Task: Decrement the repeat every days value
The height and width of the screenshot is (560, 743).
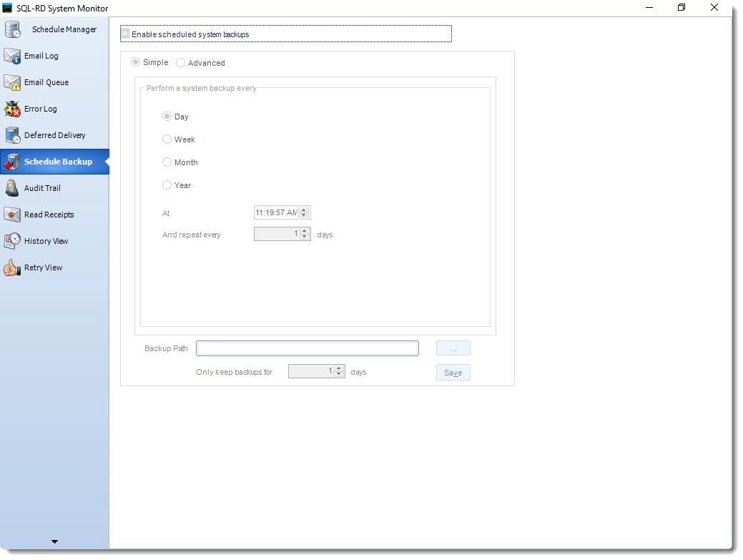Action: [305, 237]
